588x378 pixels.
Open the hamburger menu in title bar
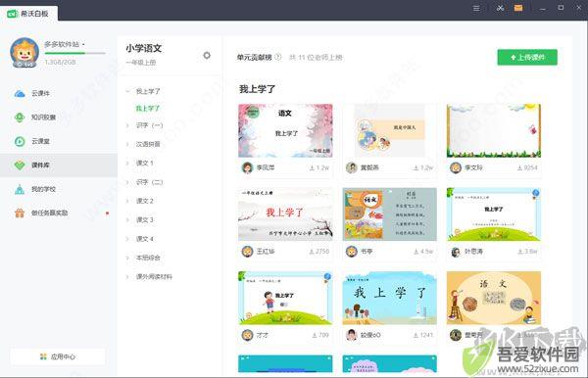[476, 8]
